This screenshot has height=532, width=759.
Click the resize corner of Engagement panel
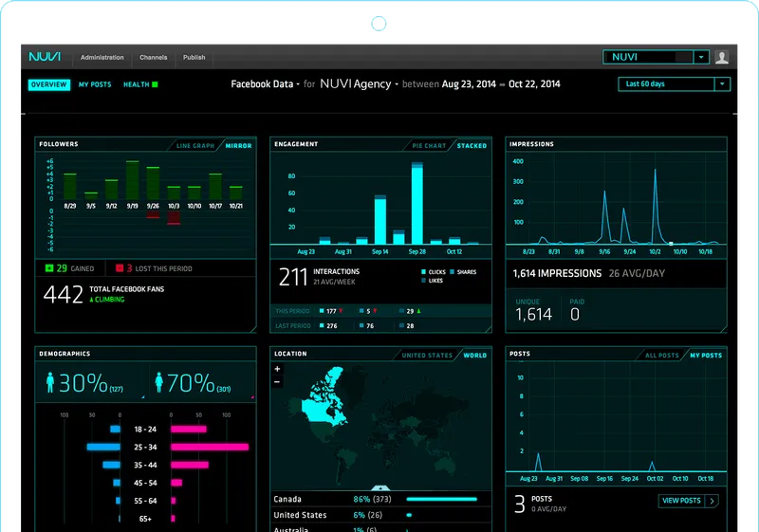pos(489,329)
